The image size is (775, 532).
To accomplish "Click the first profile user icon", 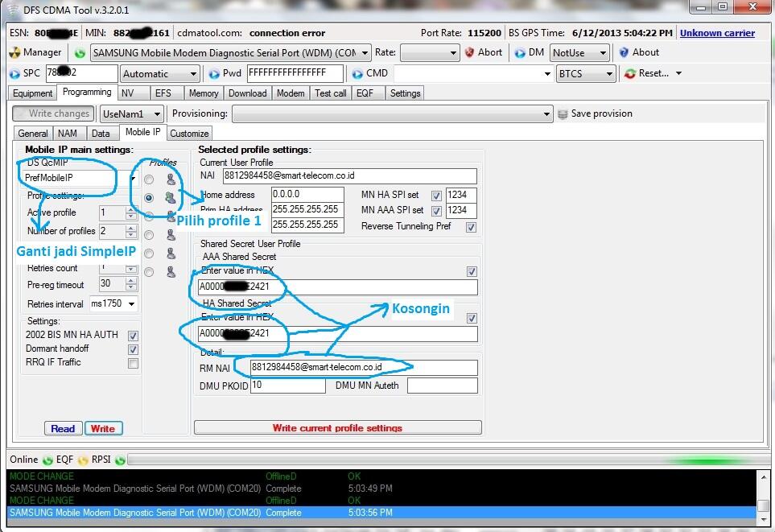I will [x=171, y=179].
